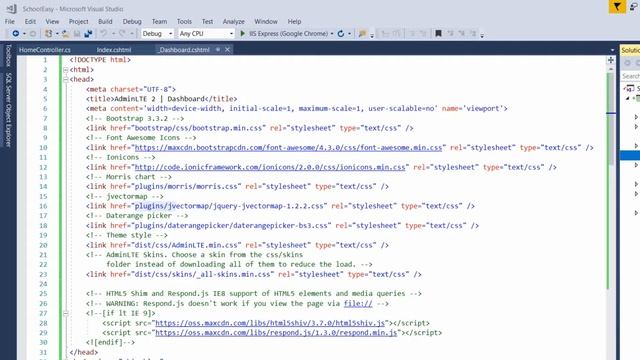Click the Redo arrow icon
Image resolution: width=640 pixels, height=360 pixels.
[x=122, y=33]
